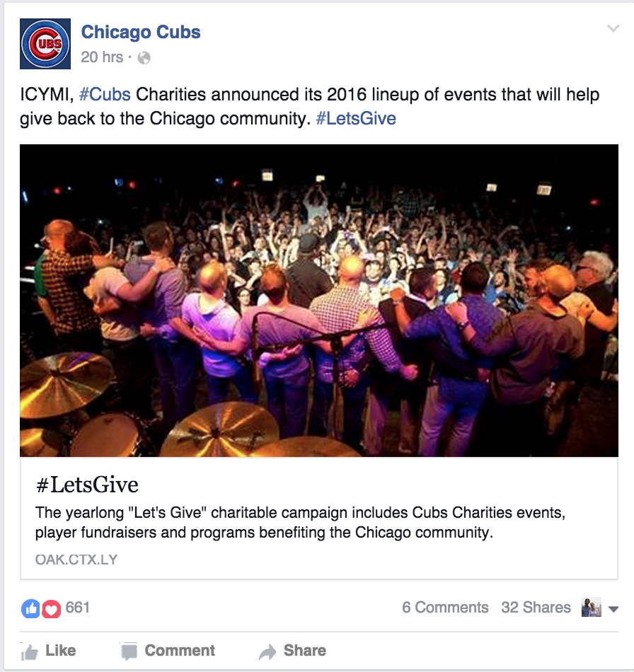This screenshot has height=672, width=634.
Task: Click the Like button text
Action: pos(60,650)
